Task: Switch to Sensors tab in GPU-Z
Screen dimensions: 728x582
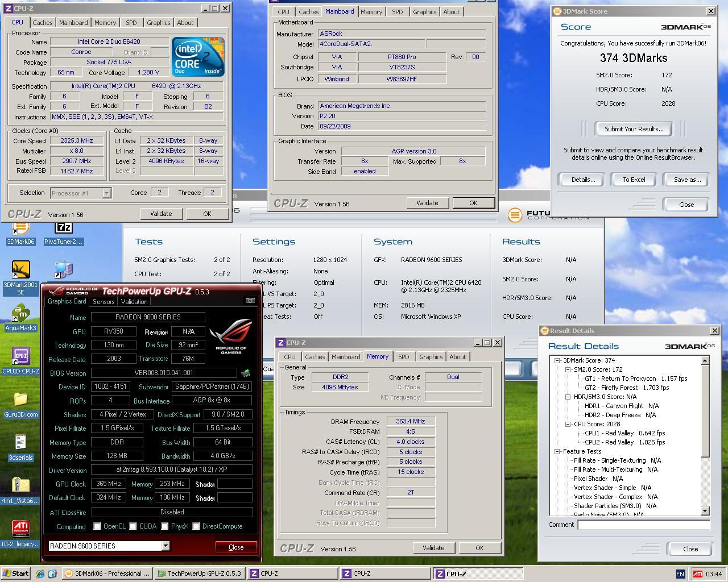Action: tap(104, 302)
